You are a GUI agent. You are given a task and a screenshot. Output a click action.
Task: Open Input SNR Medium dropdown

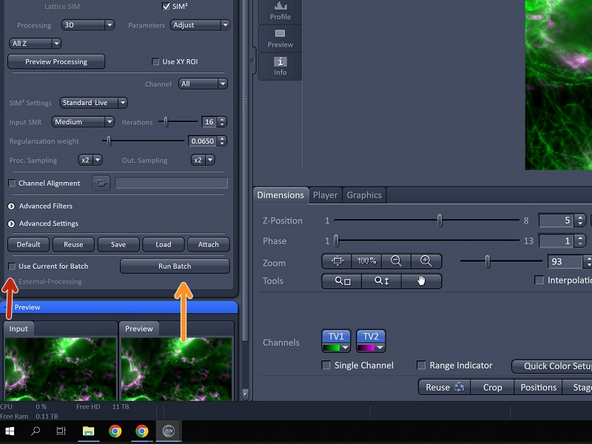pyautogui.click(x=83, y=122)
